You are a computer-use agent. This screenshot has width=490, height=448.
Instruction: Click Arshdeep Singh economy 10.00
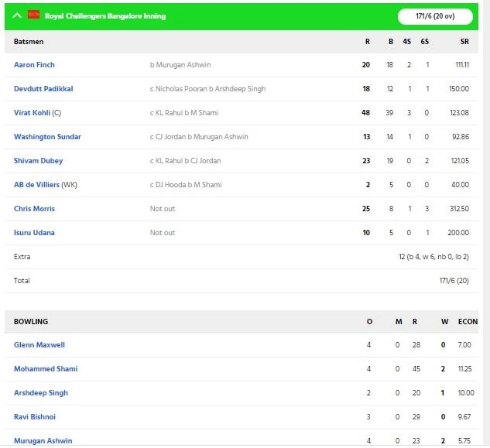coord(466,393)
